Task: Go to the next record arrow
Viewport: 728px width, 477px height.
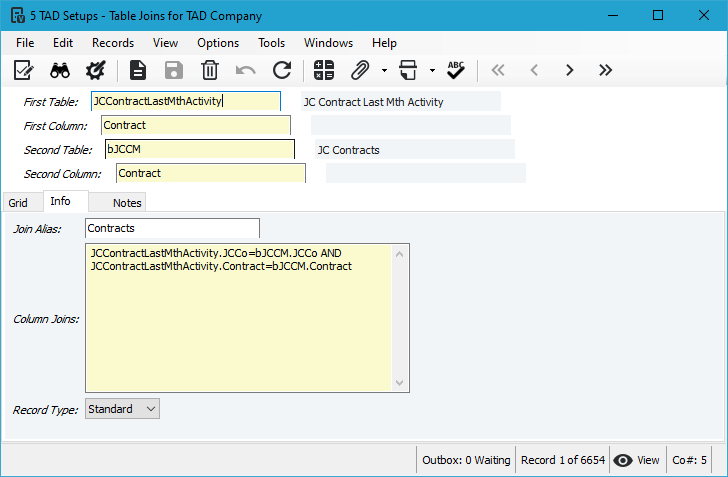Action: 570,70
